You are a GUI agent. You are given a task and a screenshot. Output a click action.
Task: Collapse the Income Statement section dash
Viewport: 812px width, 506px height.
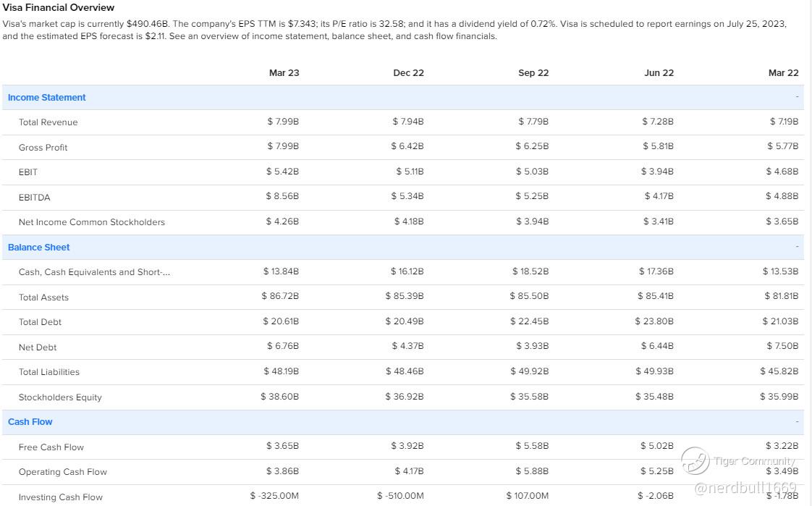(797, 97)
